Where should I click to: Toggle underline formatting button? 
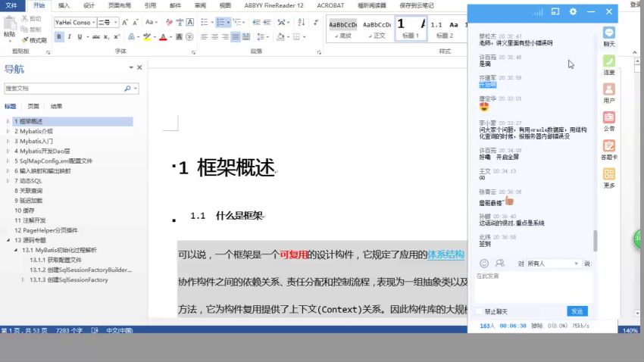coord(80,37)
